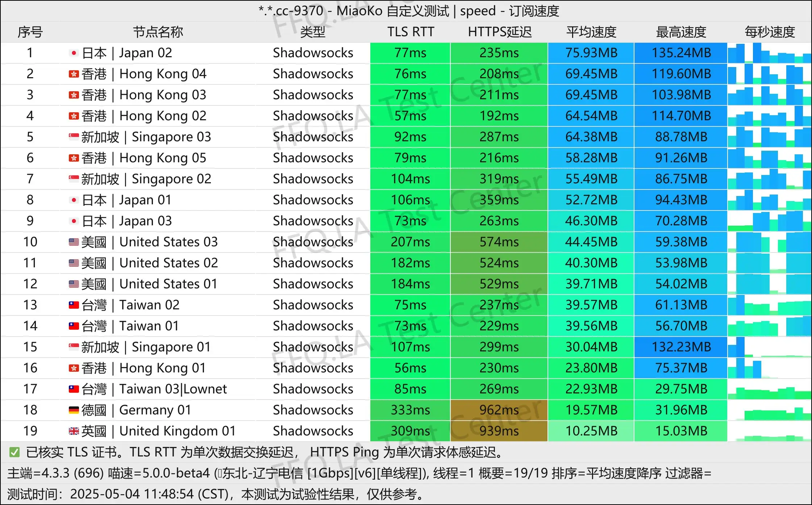812x505 pixels.
Task: Click the Japan flag beside Japan 03
Action: point(74,221)
